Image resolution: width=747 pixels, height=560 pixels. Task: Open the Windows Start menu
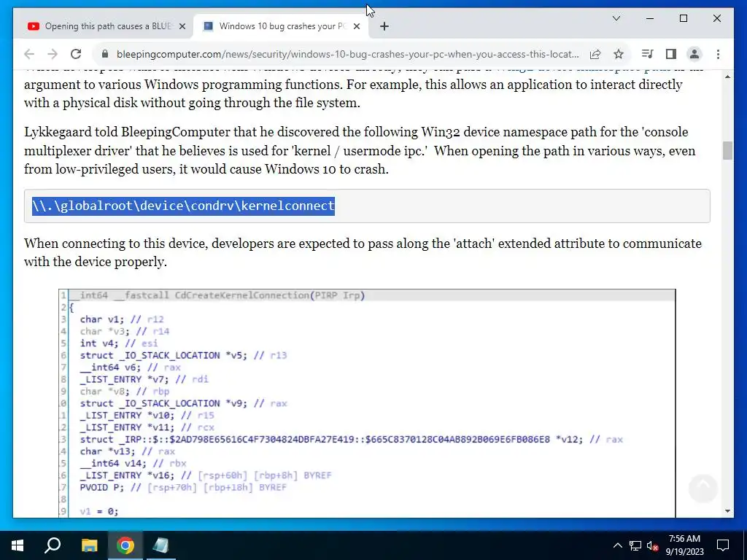pos(18,545)
